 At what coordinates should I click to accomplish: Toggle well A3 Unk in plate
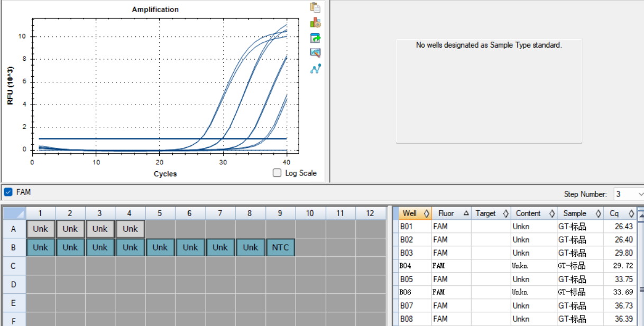click(x=100, y=229)
